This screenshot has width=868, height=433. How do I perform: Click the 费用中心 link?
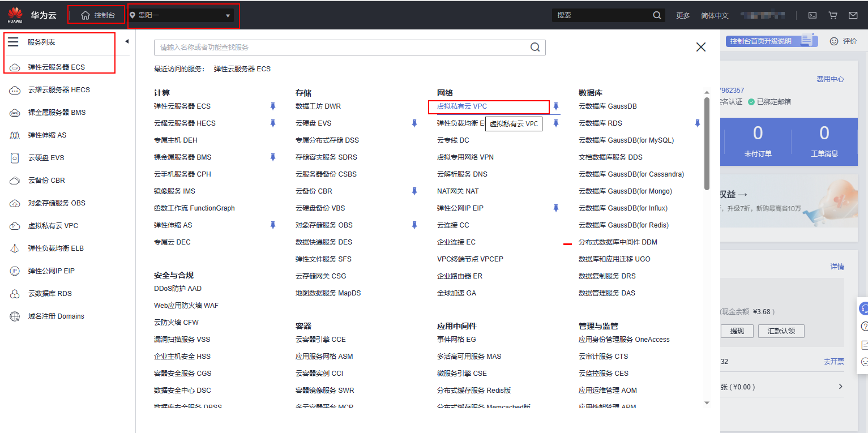click(x=830, y=79)
